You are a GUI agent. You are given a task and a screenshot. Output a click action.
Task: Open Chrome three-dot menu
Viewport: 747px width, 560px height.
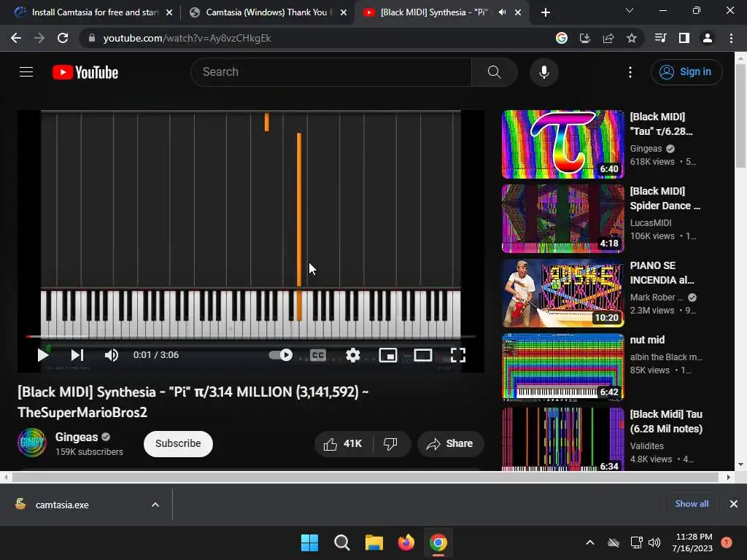tap(731, 38)
